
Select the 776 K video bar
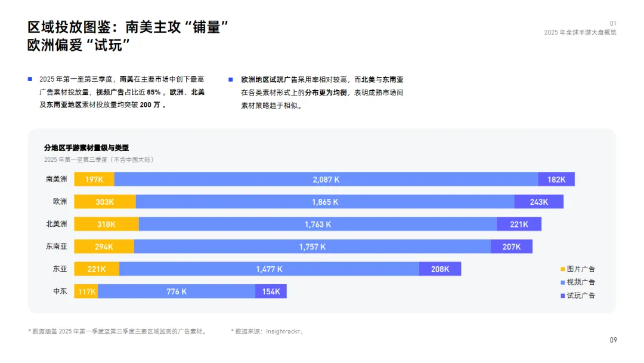(x=177, y=291)
